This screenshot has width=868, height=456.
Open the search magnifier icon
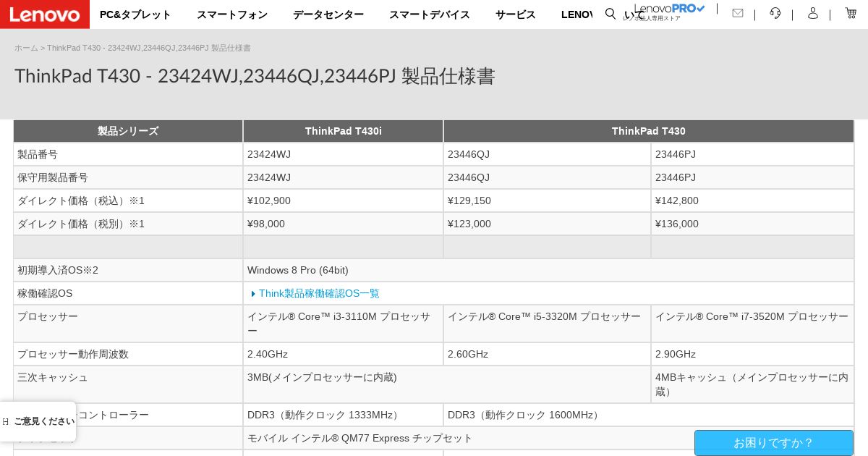pos(610,14)
